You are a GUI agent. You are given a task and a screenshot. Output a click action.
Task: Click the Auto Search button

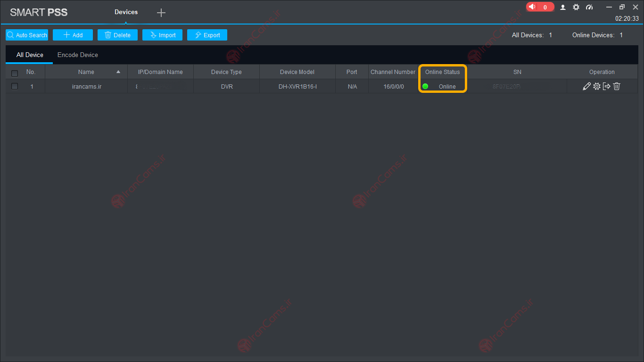[27, 35]
